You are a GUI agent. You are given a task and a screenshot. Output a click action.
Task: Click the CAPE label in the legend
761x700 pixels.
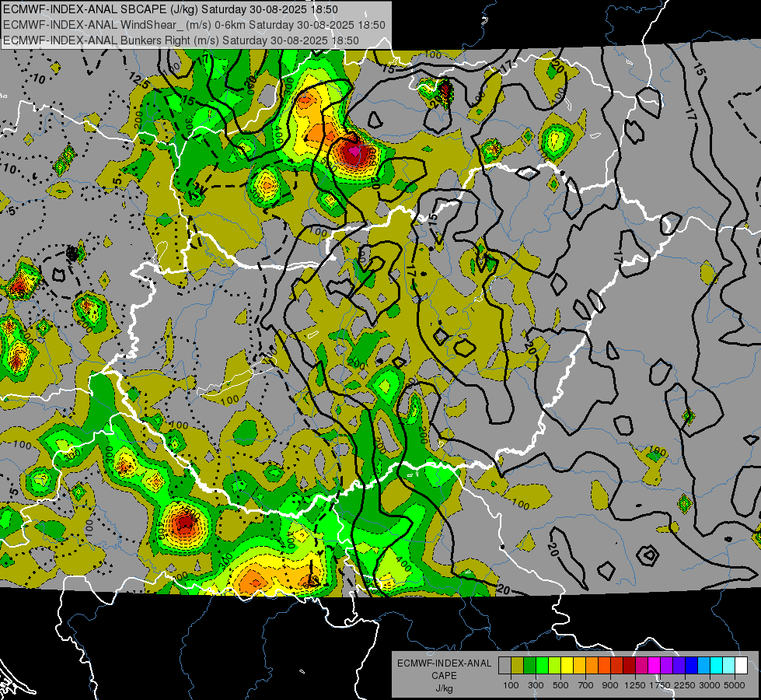coord(444,675)
